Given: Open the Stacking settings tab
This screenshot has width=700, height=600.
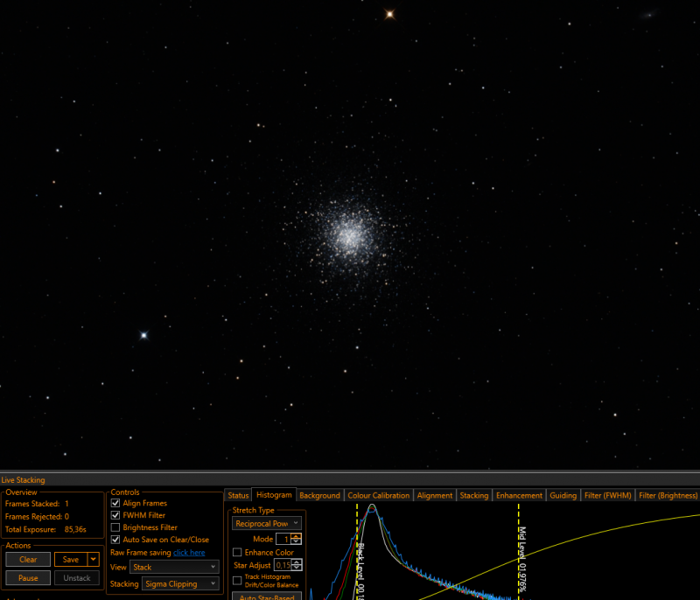Looking at the screenshot, I should point(474,496).
